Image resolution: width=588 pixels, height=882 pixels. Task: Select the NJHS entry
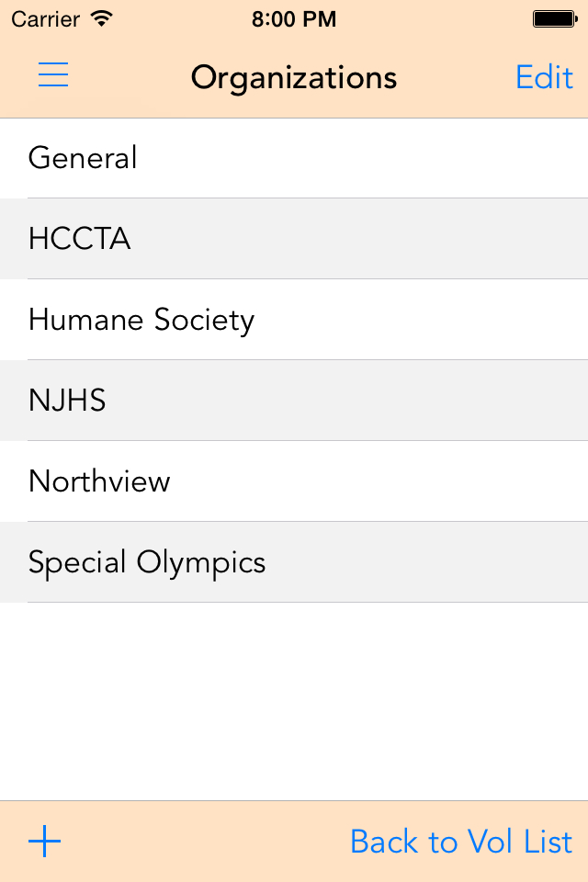click(x=294, y=401)
